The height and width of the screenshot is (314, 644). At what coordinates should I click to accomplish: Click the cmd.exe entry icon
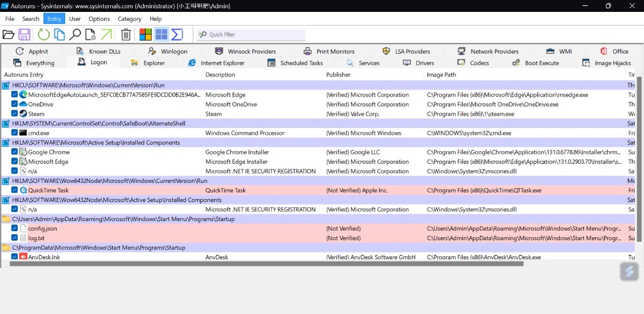tap(23, 133)
